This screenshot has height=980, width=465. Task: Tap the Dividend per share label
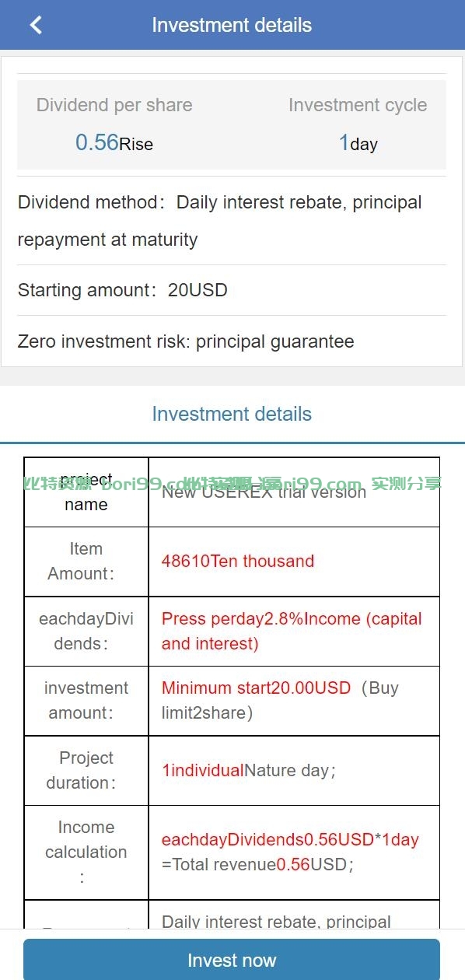[114, 105]
